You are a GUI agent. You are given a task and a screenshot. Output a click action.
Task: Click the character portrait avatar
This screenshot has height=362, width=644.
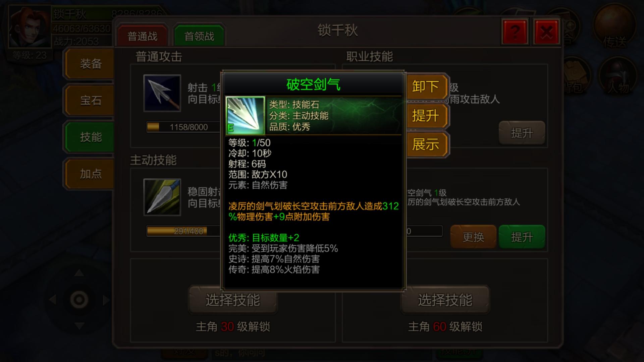(x=29, y=27)
